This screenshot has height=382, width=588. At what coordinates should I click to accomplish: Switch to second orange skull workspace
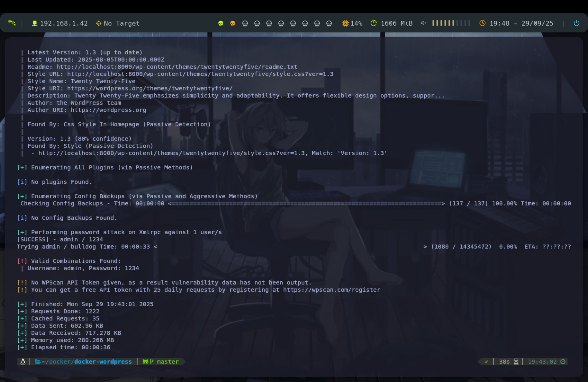point(233,23)
